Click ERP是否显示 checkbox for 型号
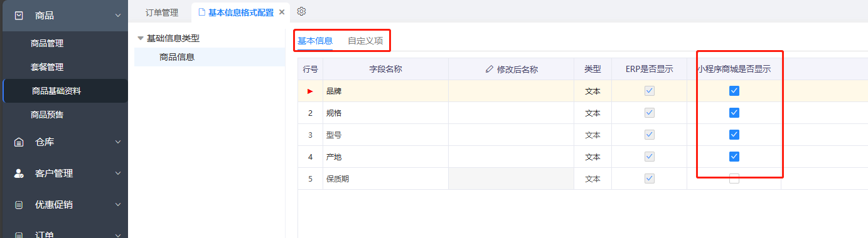This screenshot has height=238, width=868. click(650, 135)
